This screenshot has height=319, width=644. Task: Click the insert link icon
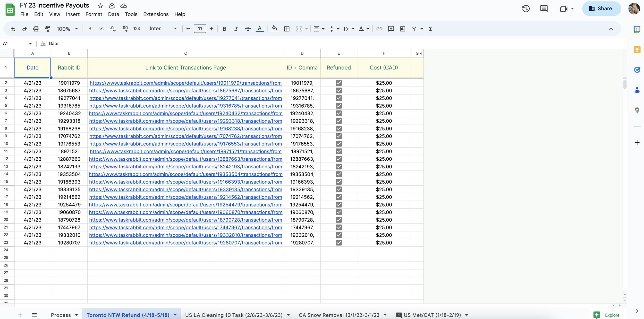point(379,29)
